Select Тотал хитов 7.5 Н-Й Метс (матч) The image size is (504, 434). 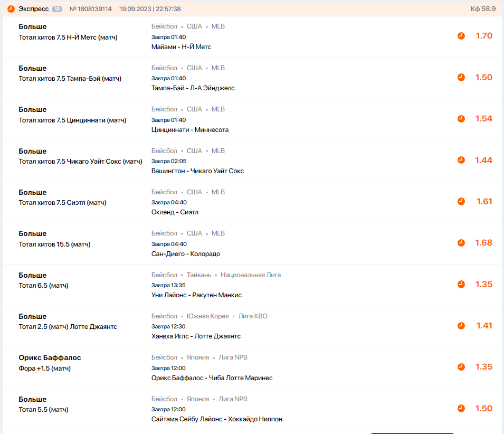68,37
